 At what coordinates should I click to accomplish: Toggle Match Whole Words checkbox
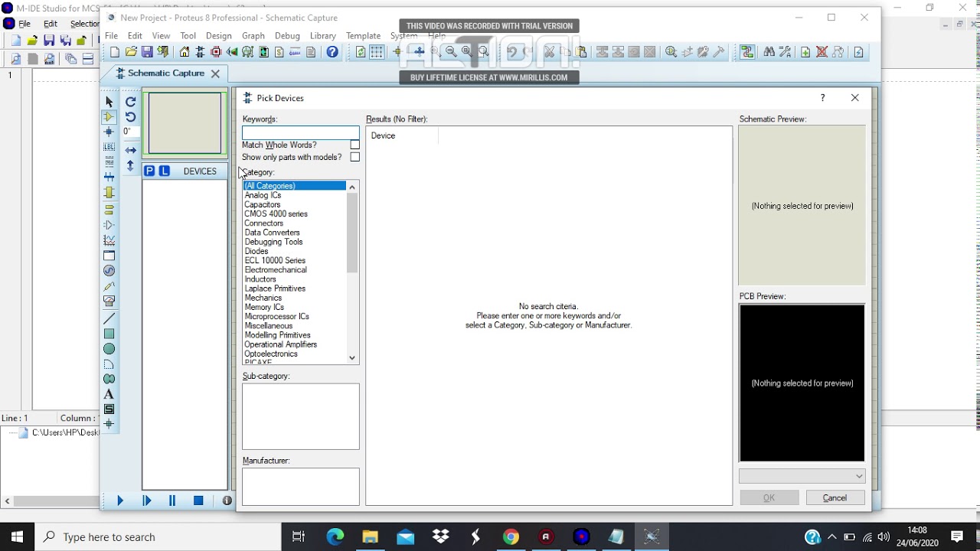[x=354, y=145]
